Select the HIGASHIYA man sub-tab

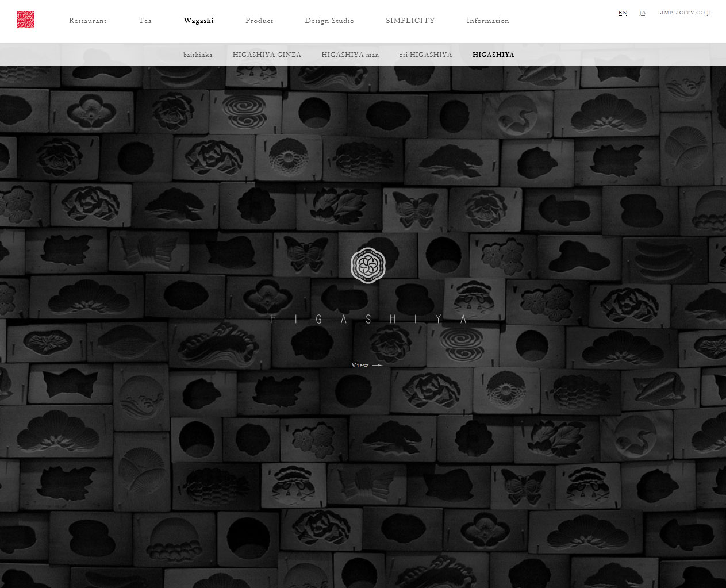tap(350, 55)
